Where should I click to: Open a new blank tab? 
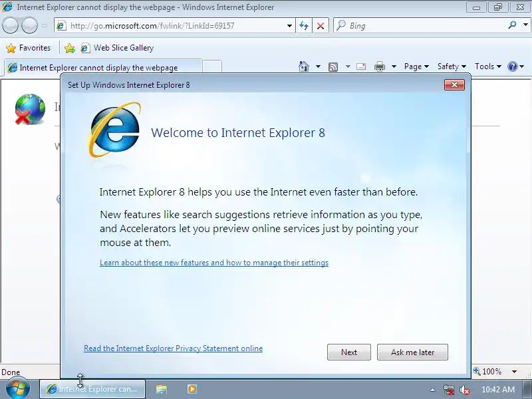[x=212, y=66]
